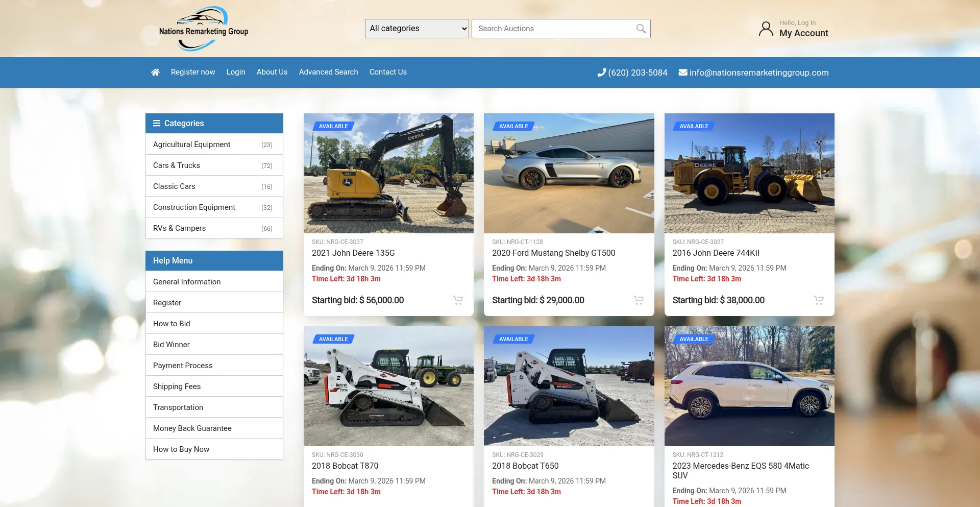
Task: Click the phone icon beside (620) 203-5084
Action: tap(602, 73)
